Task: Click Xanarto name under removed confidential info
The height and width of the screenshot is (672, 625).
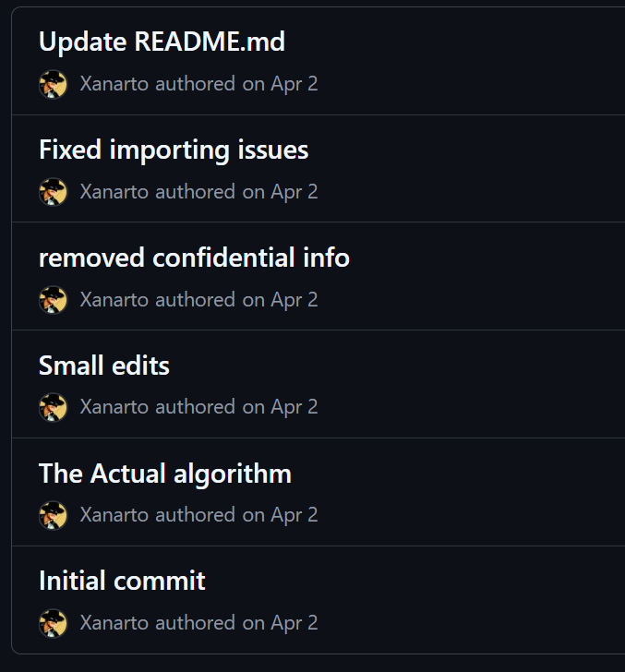Action: tap(114, 300)
